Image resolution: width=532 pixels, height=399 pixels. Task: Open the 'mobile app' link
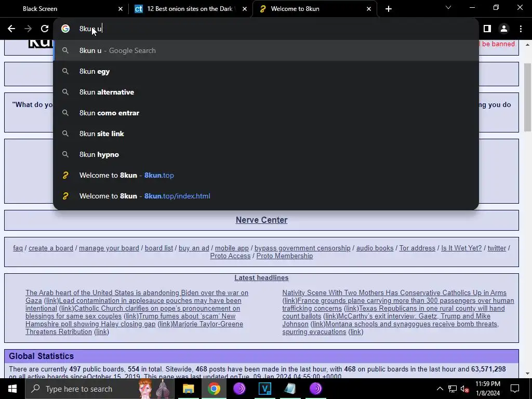coord(232,248)
